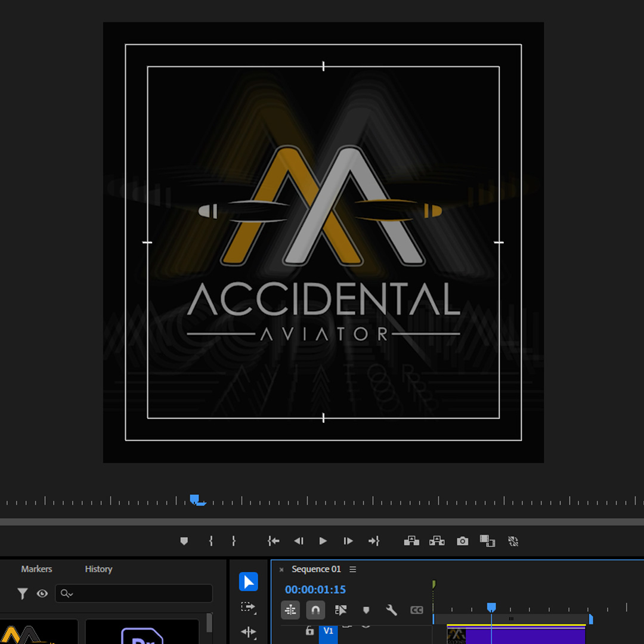The width and height of the screenshot is (644, 644).
Task: Open the search options magnifier dropdown
Action: point(67,593)
